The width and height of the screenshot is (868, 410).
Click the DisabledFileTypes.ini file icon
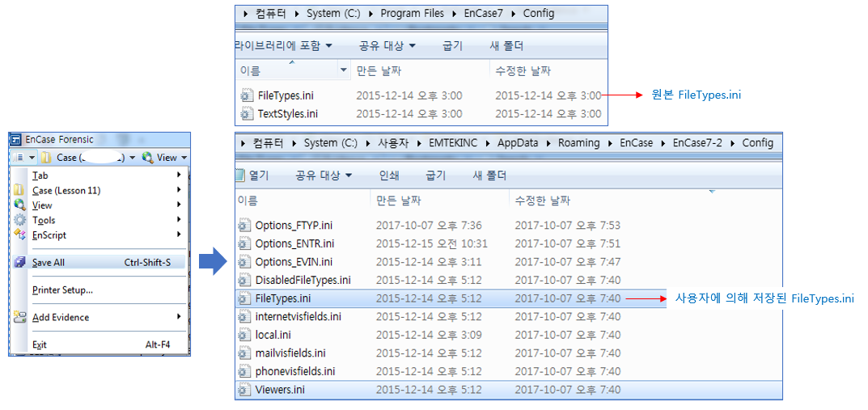pyautogui.click(x=244, y=280)
